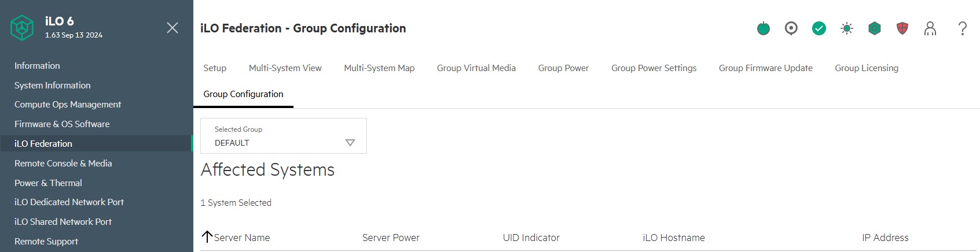Click the IP Address column header
980x252 pixels.
884,238
